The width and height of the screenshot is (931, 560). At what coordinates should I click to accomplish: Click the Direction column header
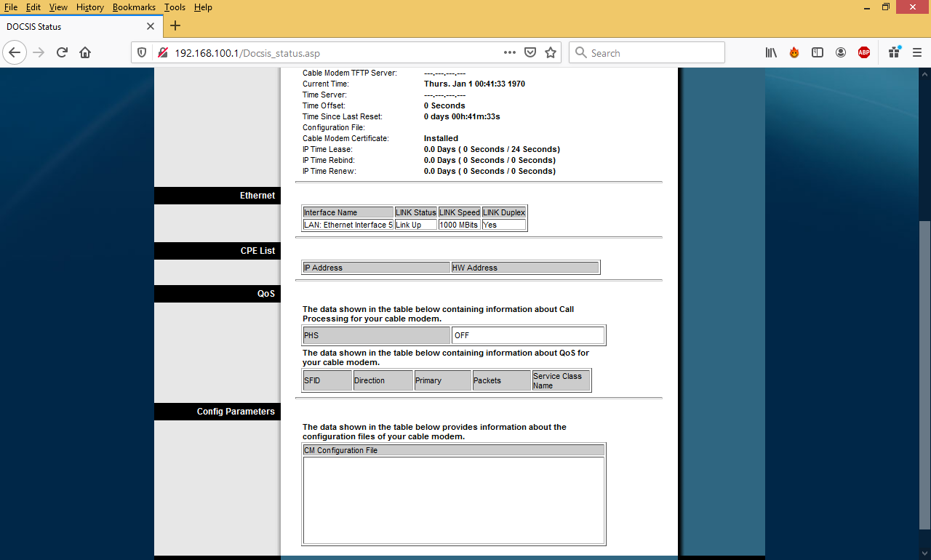pos(383,380)
